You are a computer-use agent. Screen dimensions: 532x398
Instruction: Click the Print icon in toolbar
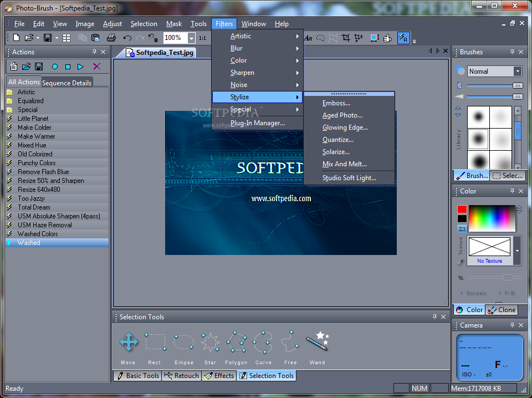[x=111, y=38]
